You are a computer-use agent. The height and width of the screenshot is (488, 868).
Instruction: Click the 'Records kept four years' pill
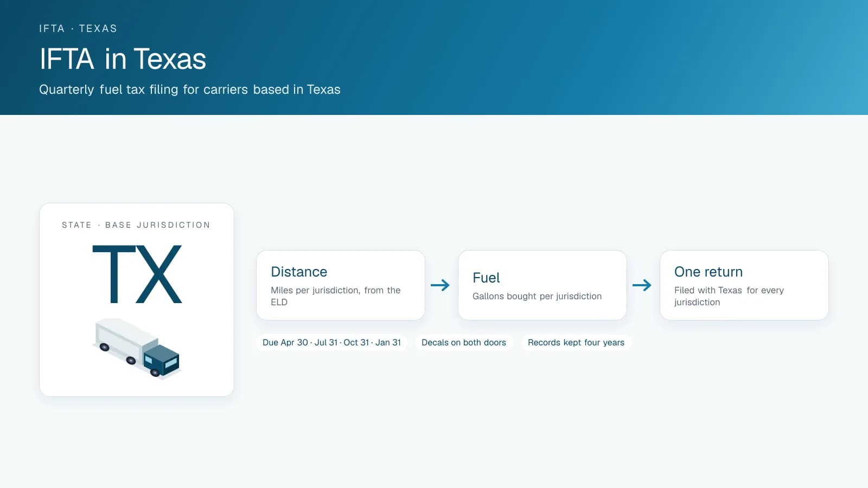576,343
